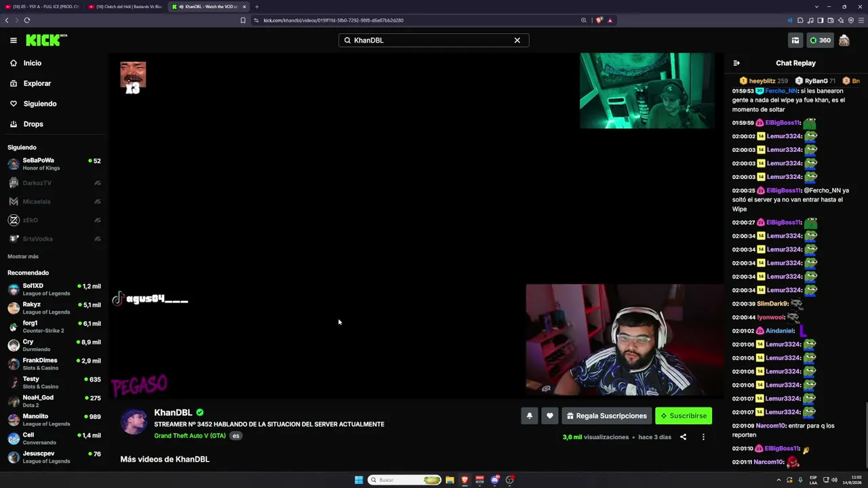Open SeBaPoWa's channel from followed list
This screenshot has width=868, height=488.
click(54, 164)
